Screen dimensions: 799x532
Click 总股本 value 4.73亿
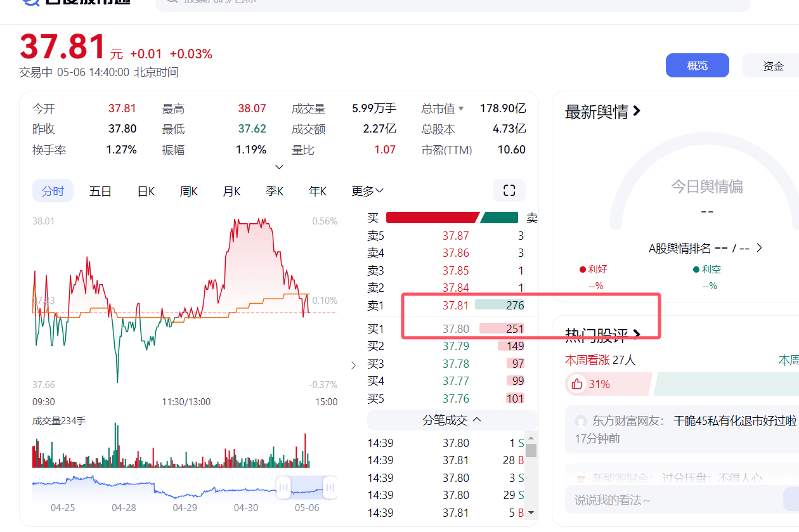click(x=509, y=129)
